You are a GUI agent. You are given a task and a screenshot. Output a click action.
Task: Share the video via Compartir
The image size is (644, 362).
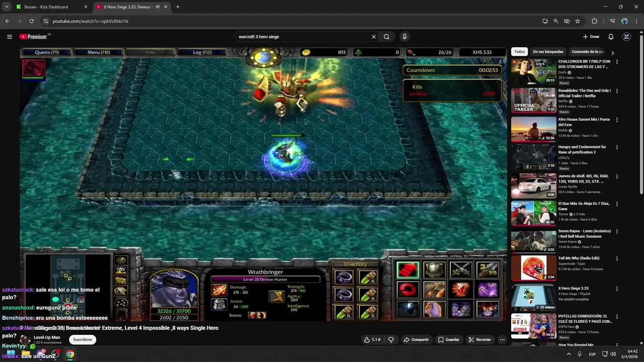[416, 340]
